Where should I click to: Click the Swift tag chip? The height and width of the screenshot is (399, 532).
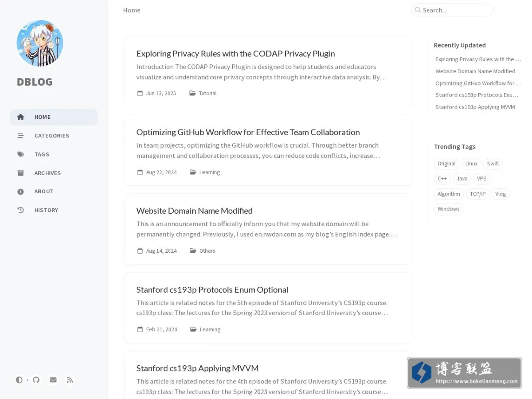point(493,164)
